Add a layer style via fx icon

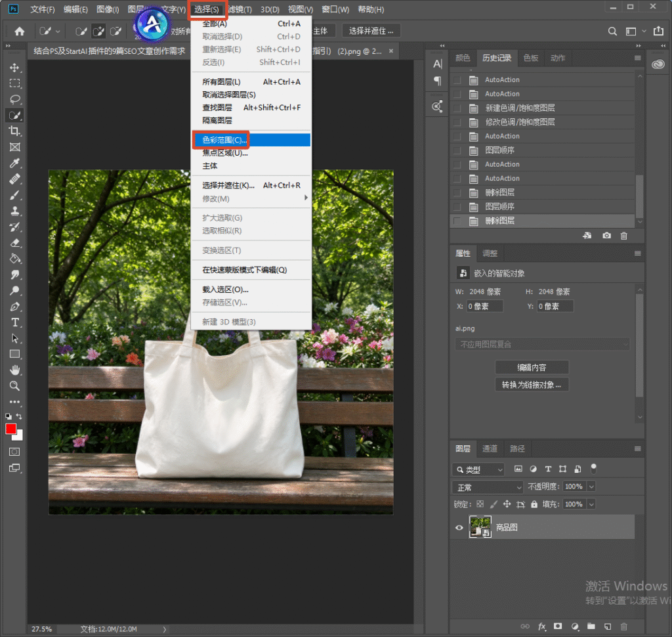coord(541,626)
